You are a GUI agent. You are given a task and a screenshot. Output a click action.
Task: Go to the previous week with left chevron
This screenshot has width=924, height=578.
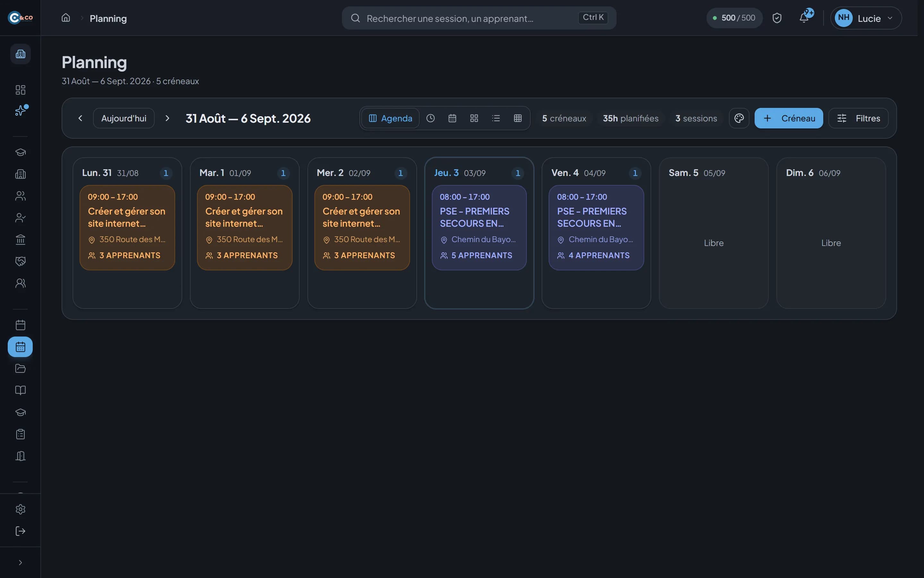click(80, 118)
